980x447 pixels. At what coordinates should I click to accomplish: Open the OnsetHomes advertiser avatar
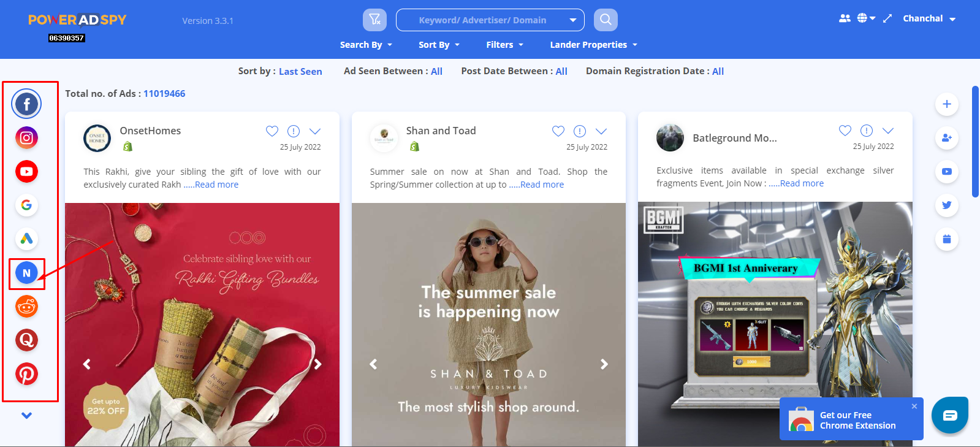97,138
